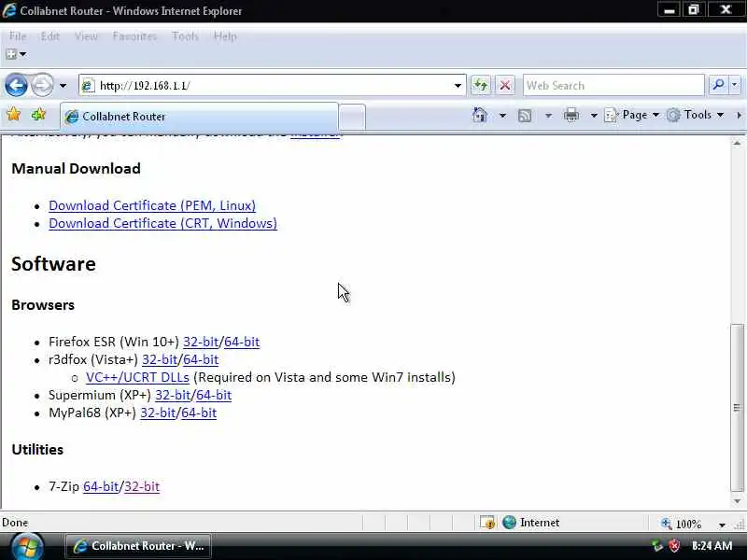The width and height of the screenshot is (747, 560).
Task: Download MyPal68 64-bit
Action: [x=199, y=413]
